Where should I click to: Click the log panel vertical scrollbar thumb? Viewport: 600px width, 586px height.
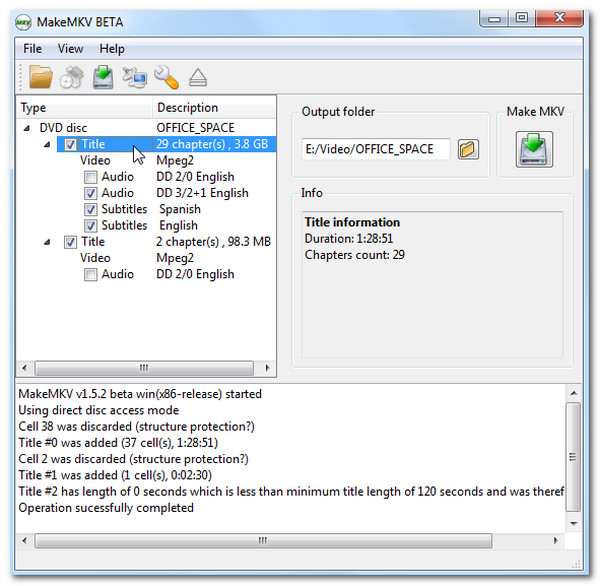[x=573, y=457]
